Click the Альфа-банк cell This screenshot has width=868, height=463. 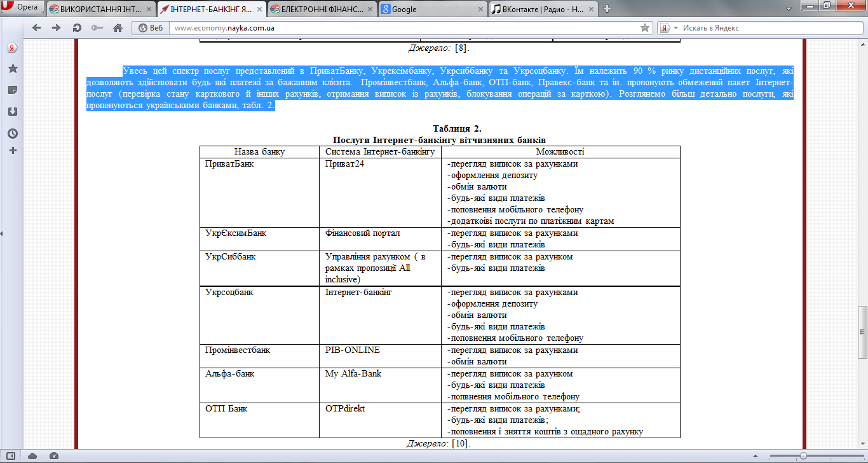point(259,385)
